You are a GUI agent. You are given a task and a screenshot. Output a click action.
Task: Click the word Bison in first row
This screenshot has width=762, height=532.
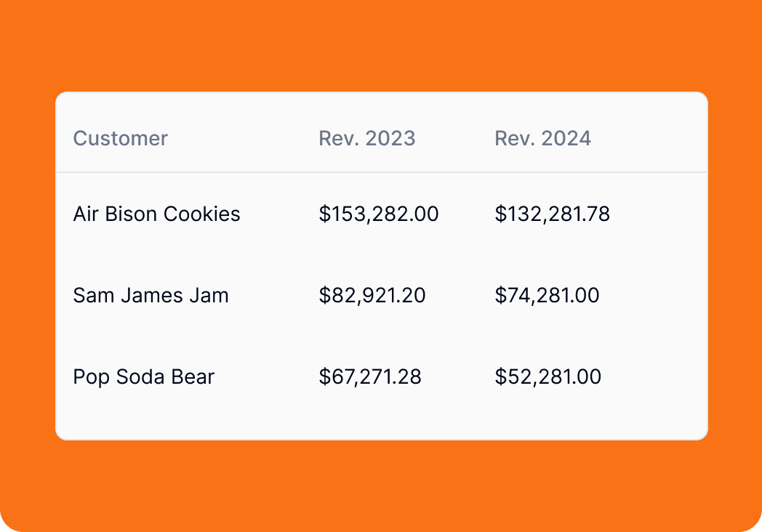tap(131, 214)
